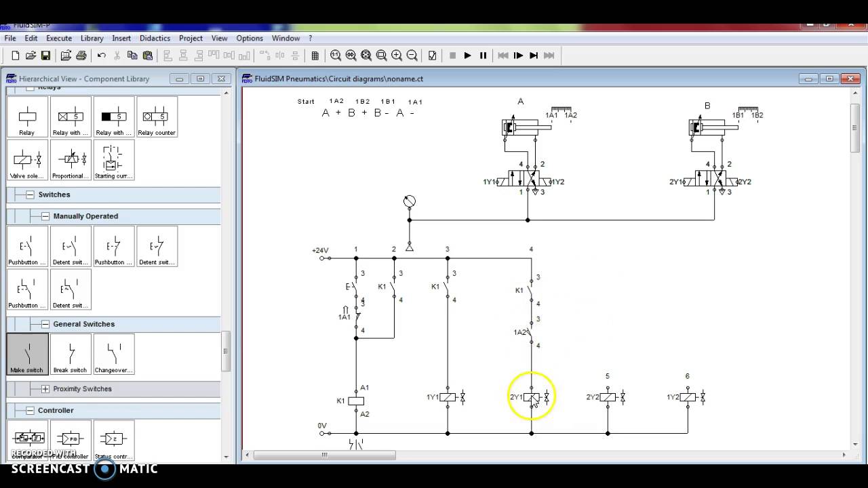Open the Didactics menu

[155, 39]
